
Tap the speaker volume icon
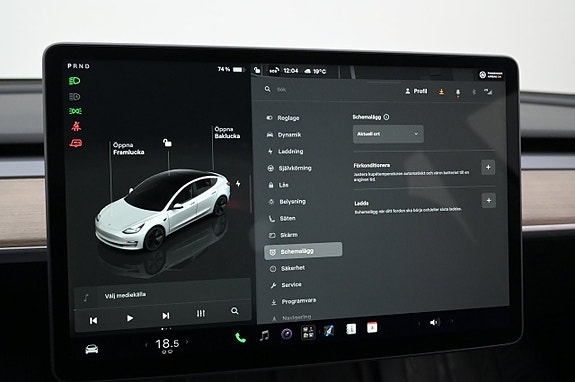435,322
